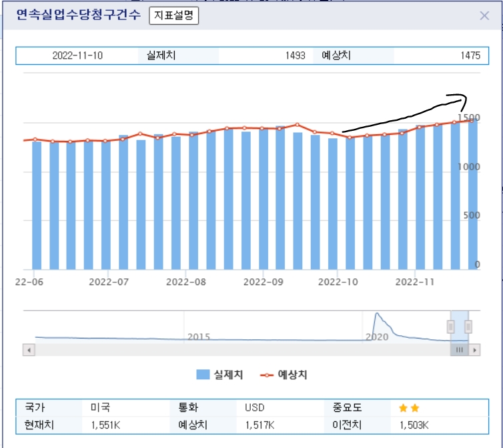Click the 2022-10 axis label
The height and width of the screenshot is (448, 503).
338,282
